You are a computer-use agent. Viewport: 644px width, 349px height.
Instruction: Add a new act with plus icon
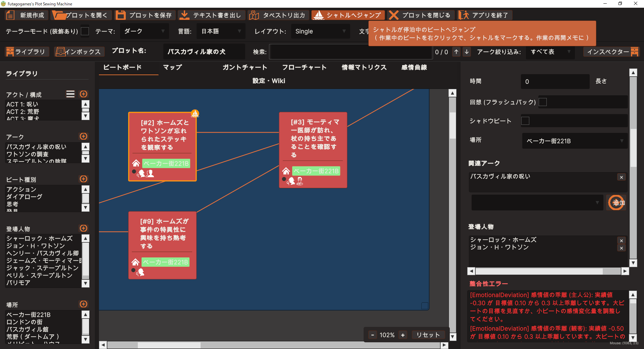click(x=84, y=94)
